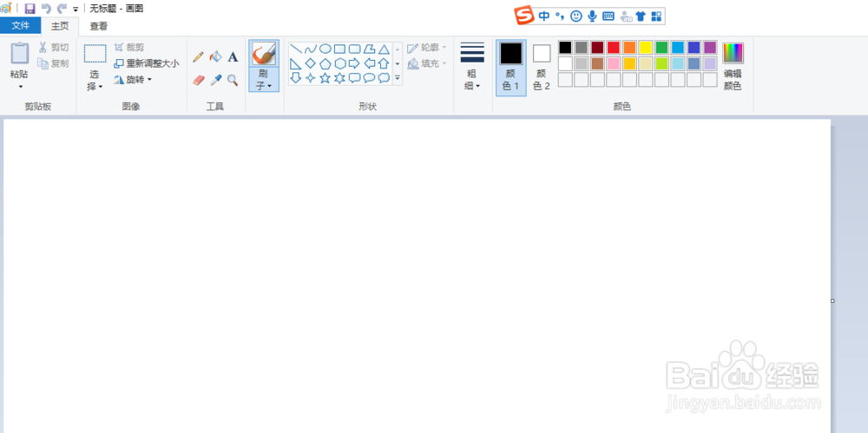
Task: Pick the pink color swatch
Action: pyautogui.click(x=614, y=63)
